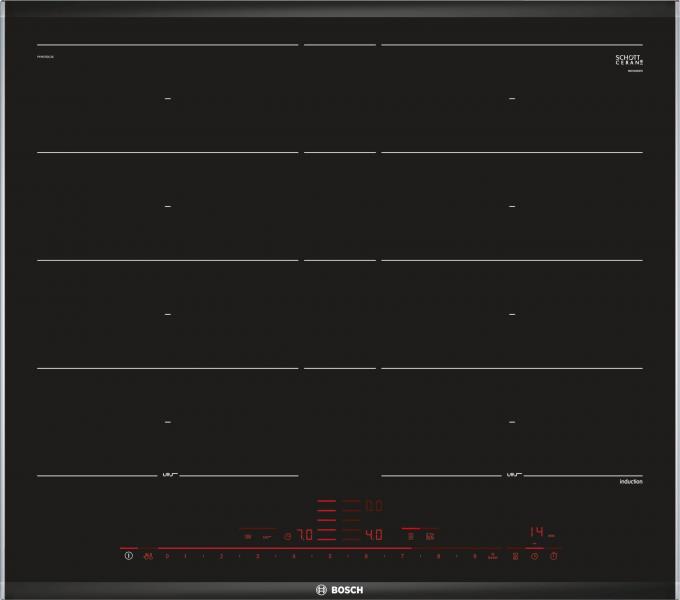
Task: Tap power level 9 on the slider
Action: pos(474,556)
